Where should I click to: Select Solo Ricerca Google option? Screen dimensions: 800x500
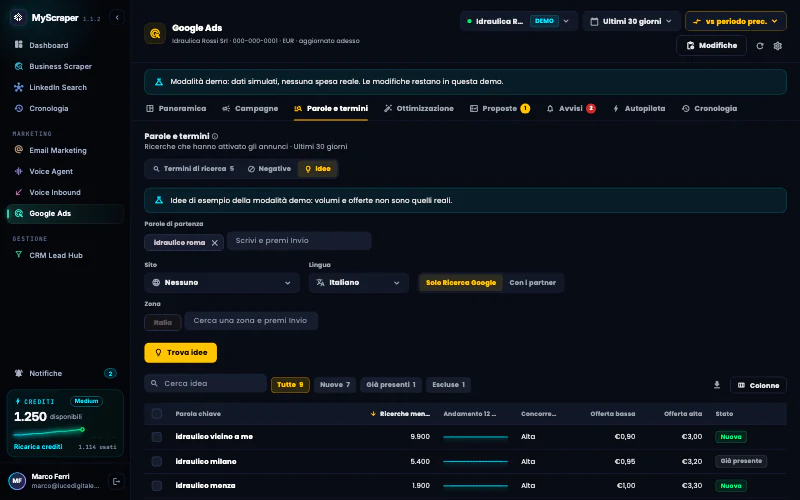(x=461, y=283)
